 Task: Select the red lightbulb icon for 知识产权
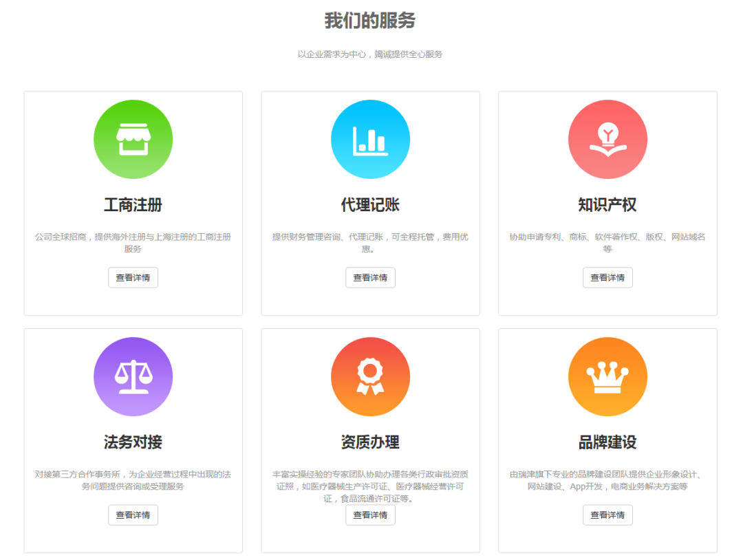(x=607, y=139)
